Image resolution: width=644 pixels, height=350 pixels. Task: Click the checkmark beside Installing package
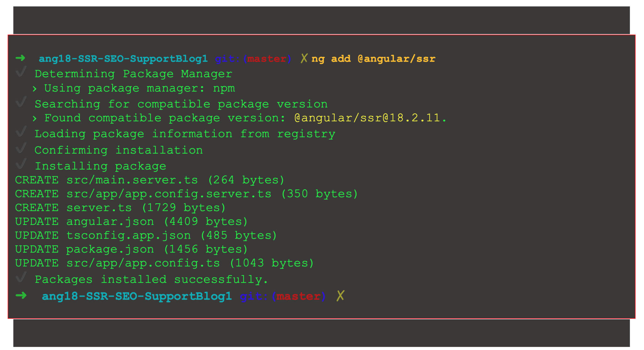tap(21, 164)
